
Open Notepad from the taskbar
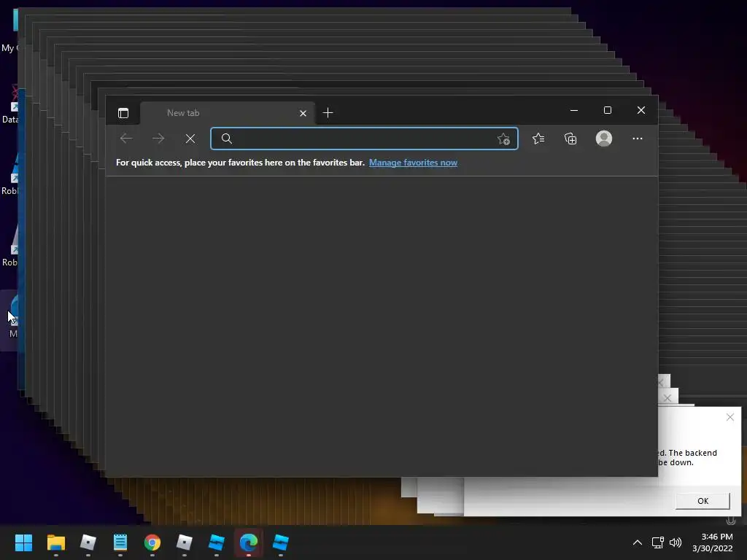(120, 542)
